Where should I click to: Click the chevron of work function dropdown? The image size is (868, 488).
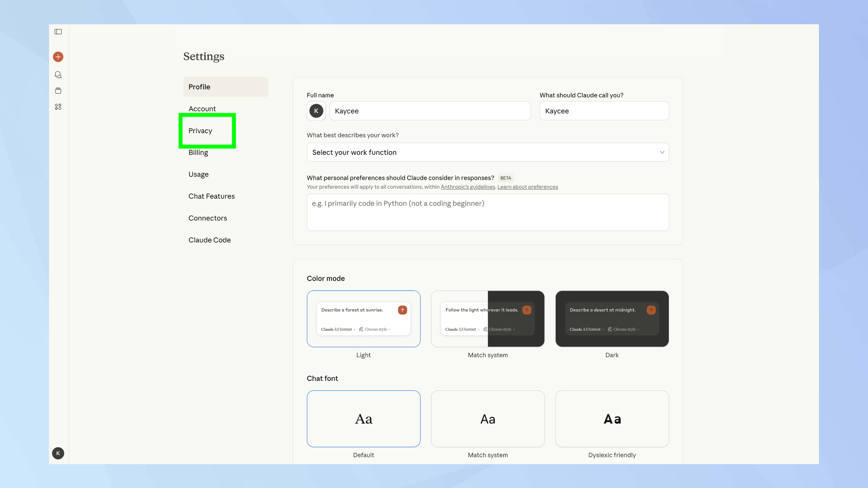click(662, 152)
